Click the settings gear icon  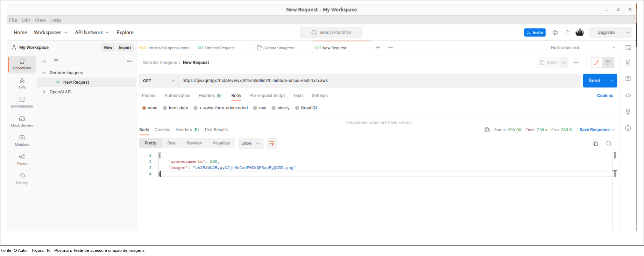pyautogui.click(x=555, y=33)
